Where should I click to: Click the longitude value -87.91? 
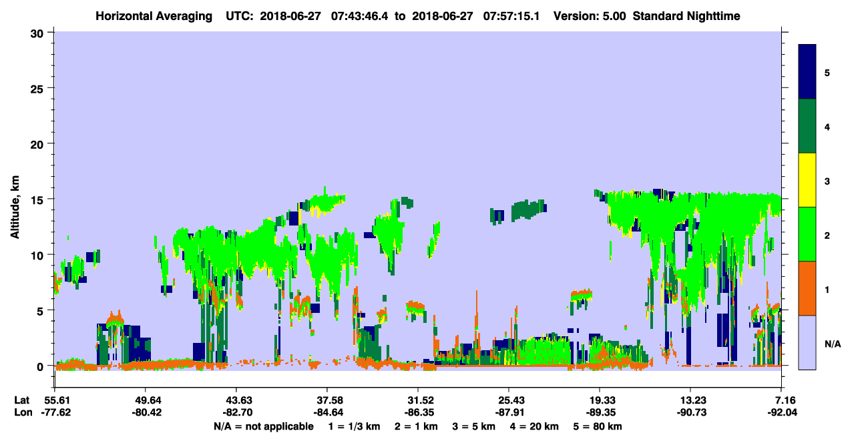509,412
